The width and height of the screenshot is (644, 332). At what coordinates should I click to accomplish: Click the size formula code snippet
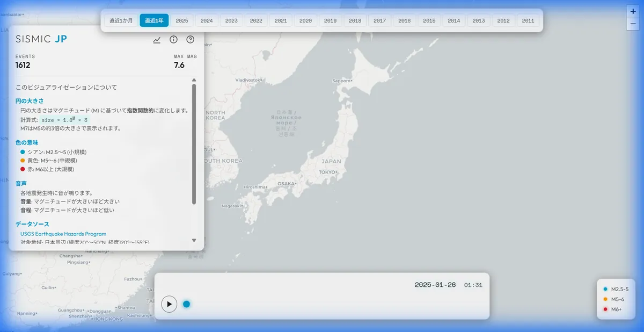tap(64, 120)
